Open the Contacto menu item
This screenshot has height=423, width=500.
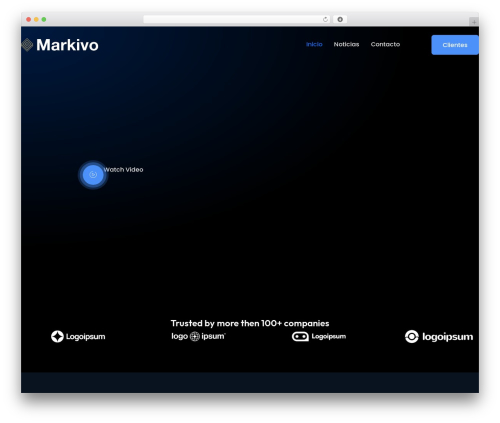385,44
